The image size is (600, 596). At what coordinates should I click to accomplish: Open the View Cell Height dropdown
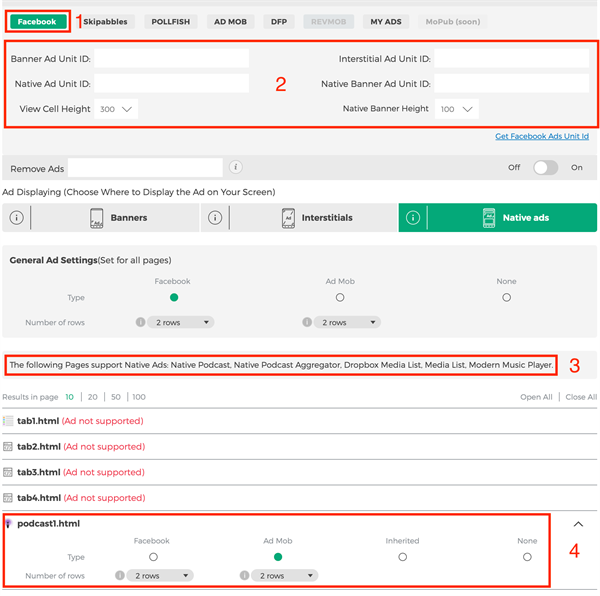116,109
